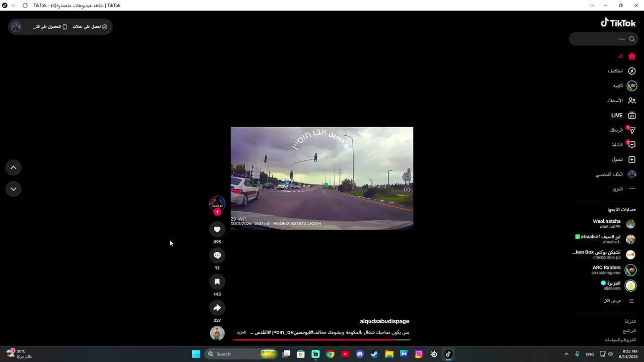Viewport: 644px width, 362px height.
Task: Like the video with the heart icon
Action: click(x=217, y=229)
